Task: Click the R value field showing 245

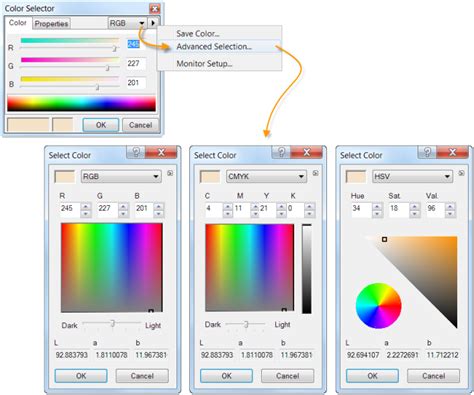Action: (x=136, y=44)
